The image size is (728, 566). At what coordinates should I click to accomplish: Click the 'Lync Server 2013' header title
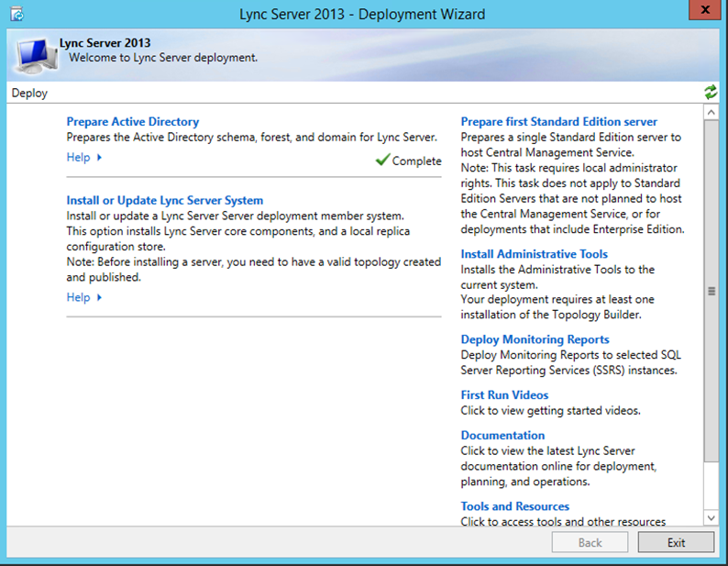pyautogui.click(x=105, y=43)
